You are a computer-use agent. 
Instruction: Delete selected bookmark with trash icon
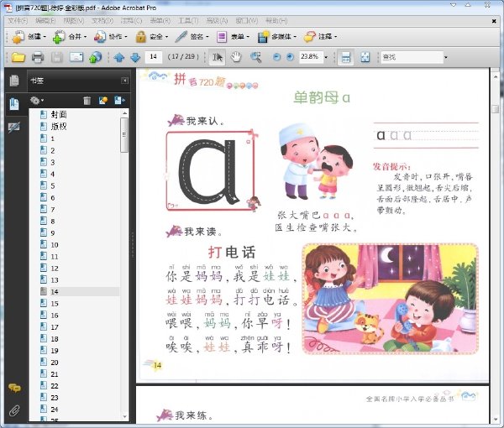87,101
